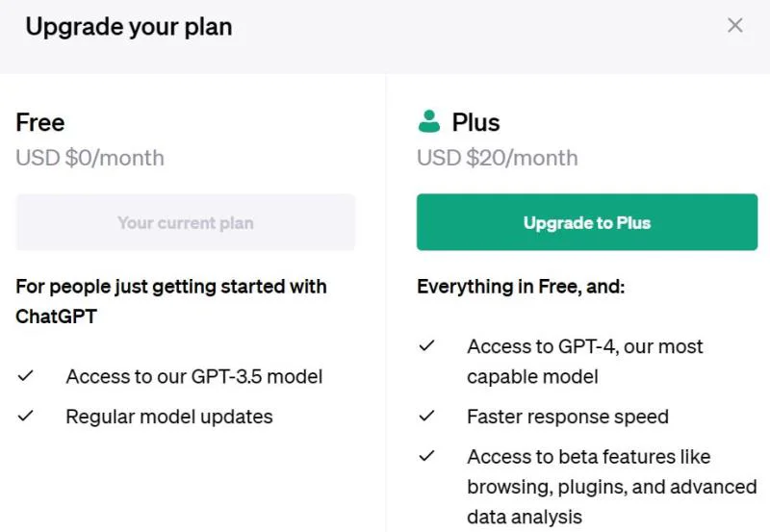Click the Upgrade your plan title
The height and width of the screenshot is (532, 770).
[129, 27]
